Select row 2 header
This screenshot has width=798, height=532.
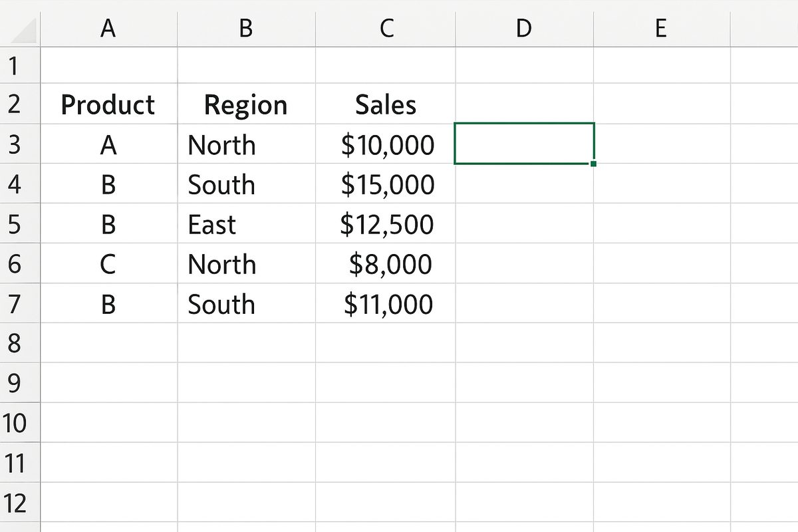(20, 103)
